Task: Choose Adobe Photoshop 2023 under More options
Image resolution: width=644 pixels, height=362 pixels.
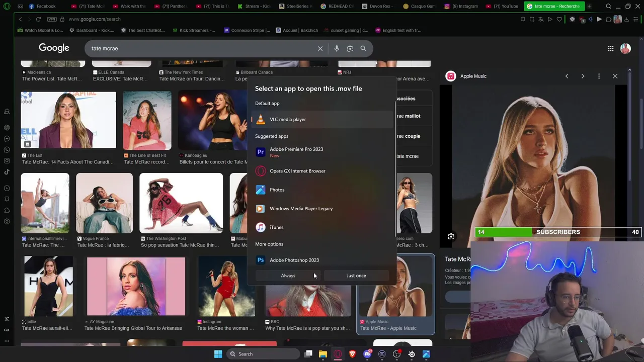Action: point(322,260)
